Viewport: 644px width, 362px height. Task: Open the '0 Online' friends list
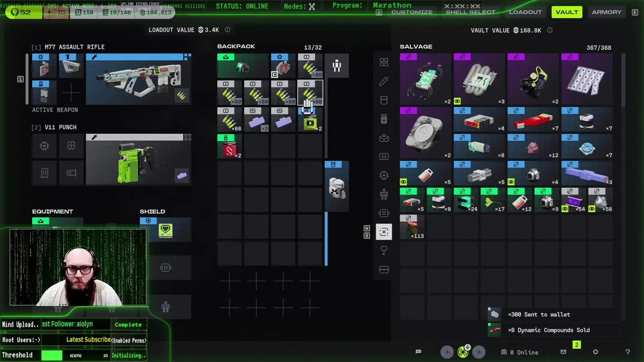[x=520, y=352]
